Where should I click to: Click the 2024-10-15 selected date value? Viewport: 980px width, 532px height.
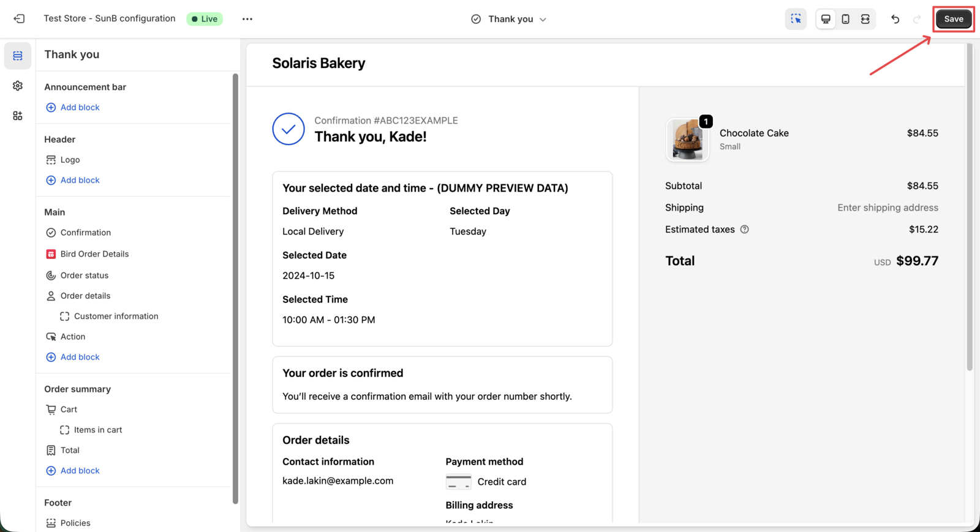point(308,275)
